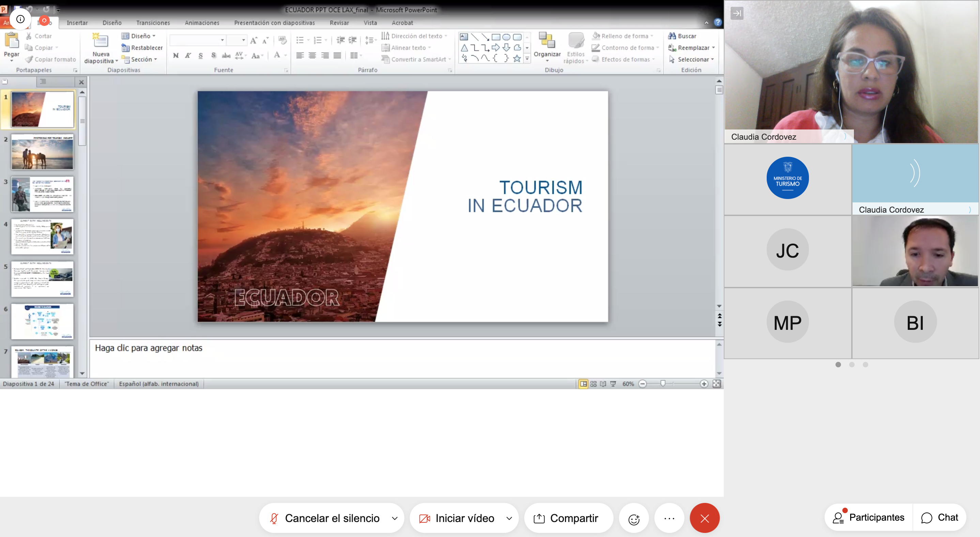Select the oval shape in Dibujo gallery
This screenshot has height=537, width=980.
point(506,37)
